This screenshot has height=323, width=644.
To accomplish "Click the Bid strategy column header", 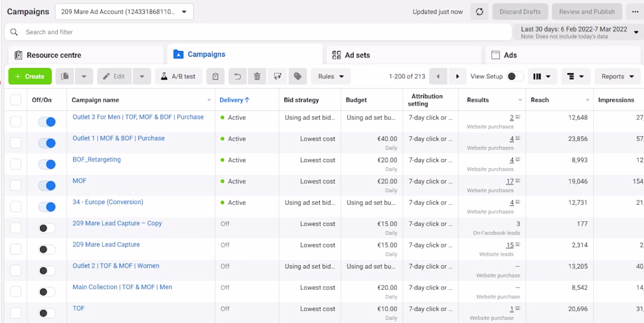I will (301, 99).
